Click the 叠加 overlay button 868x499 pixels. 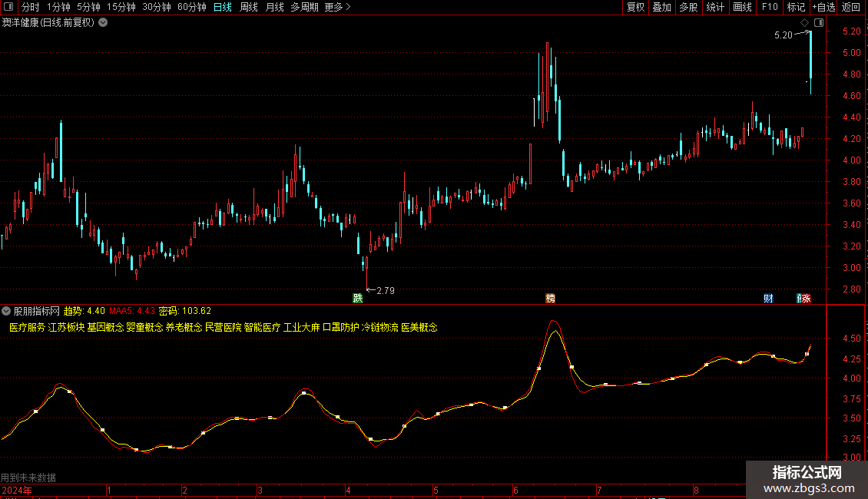point(662,7)
